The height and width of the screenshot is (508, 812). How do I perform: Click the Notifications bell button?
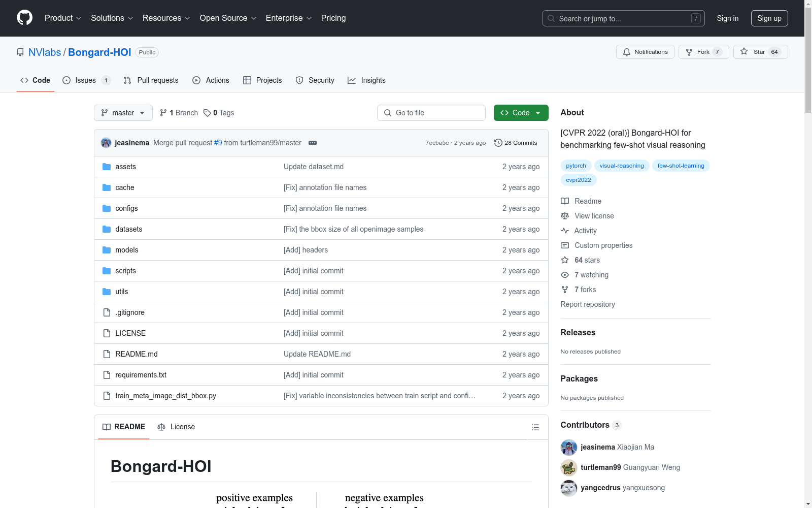pos(645,52)
